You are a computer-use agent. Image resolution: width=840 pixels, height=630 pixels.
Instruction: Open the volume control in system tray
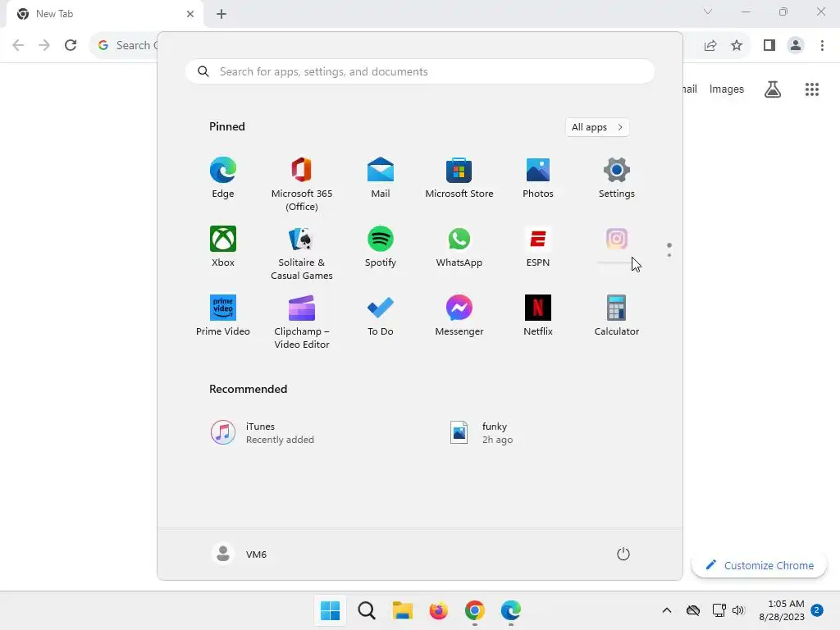738,610
